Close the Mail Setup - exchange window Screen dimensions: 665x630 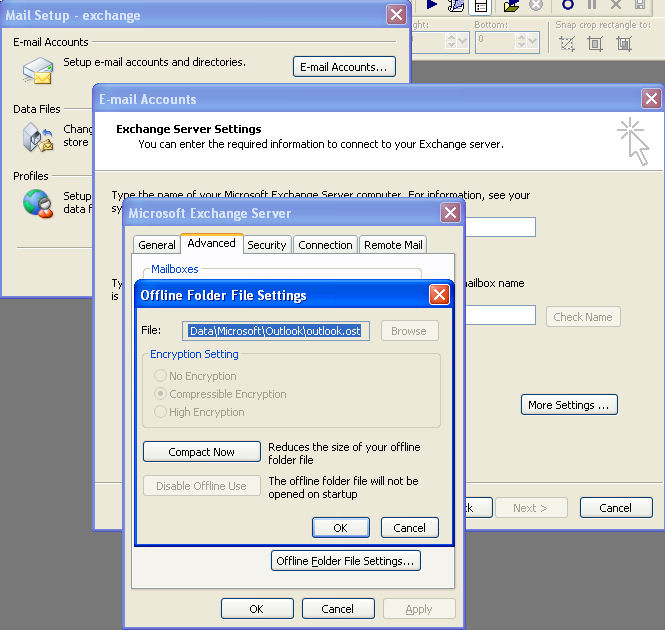click(397, 15)
